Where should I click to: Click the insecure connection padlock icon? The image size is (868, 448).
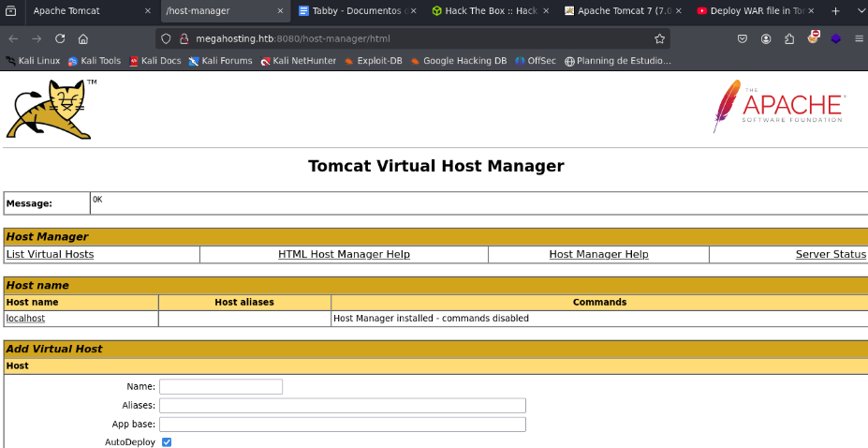click(184, 38)
